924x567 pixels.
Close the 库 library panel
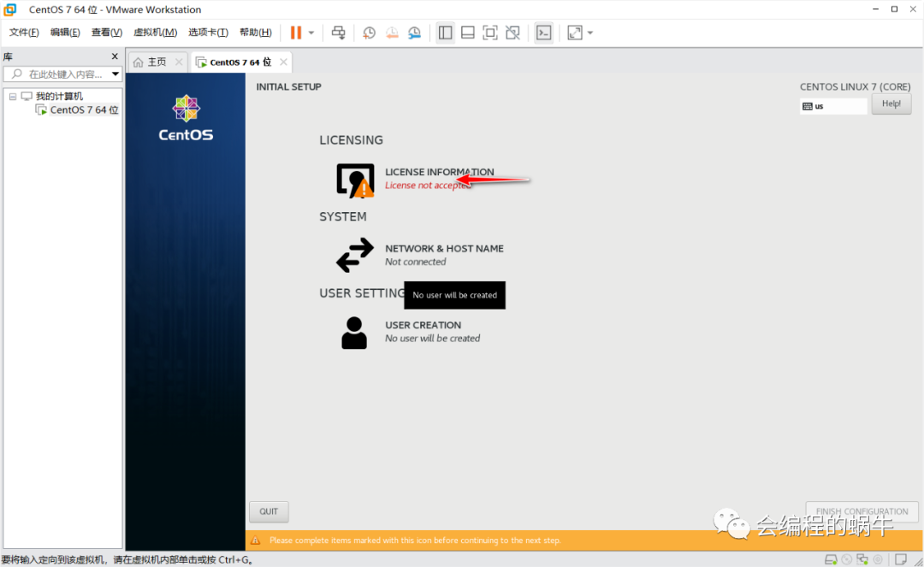click(115, 56)
